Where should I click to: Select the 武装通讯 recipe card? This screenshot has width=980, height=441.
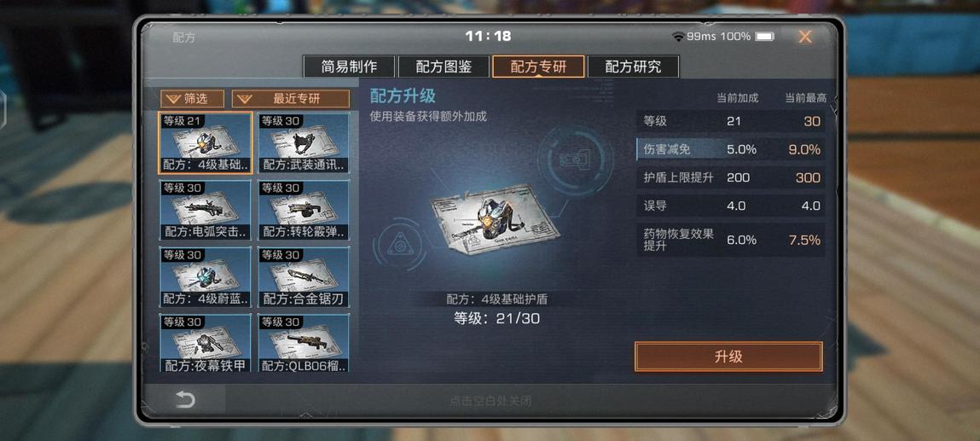pos(304,143)
